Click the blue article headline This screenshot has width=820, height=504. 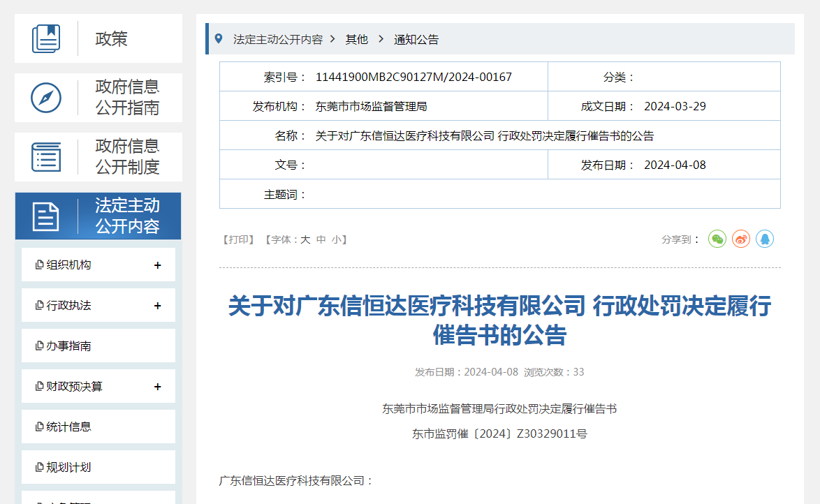(x=499, y=320)
